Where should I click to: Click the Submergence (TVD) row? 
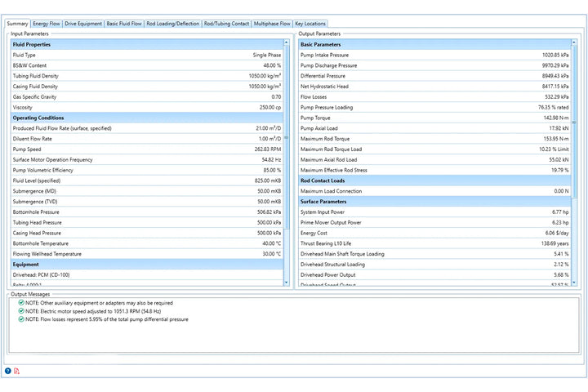click(x=147, y=202)
